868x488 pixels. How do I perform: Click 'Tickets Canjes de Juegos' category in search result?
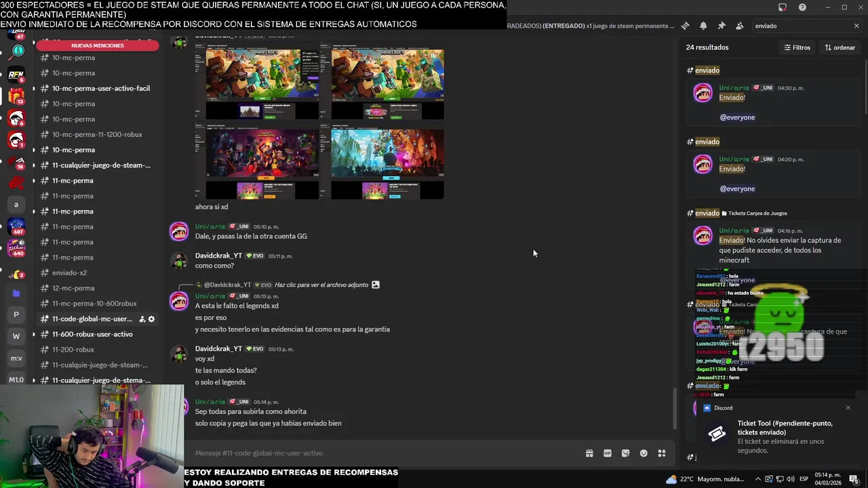[757, 213]
